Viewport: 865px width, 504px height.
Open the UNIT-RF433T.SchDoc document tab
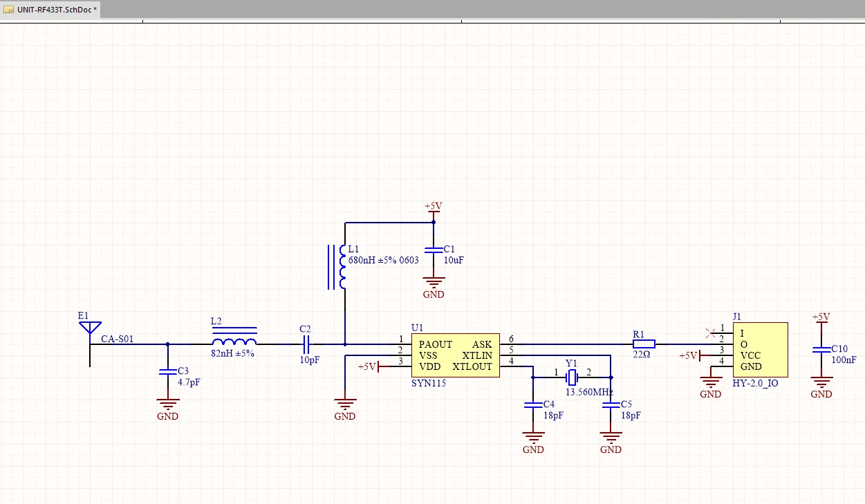(x=51, y=10)
